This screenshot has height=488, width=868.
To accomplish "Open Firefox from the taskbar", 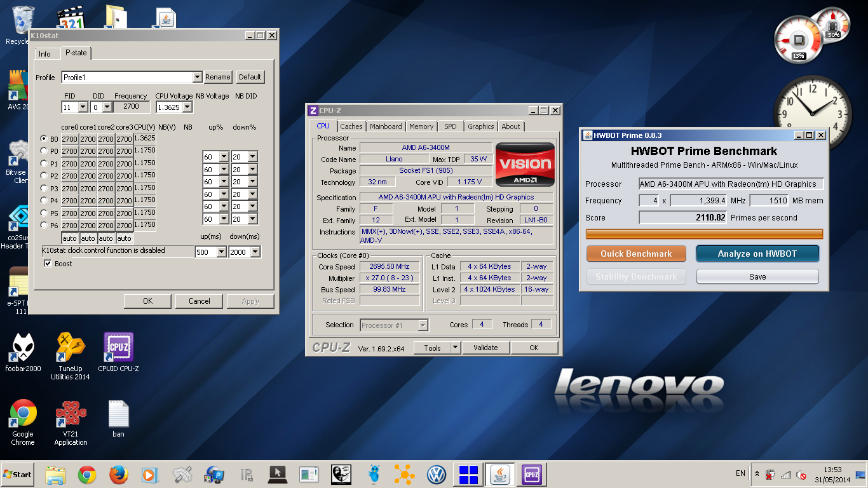I will point(119,475).
